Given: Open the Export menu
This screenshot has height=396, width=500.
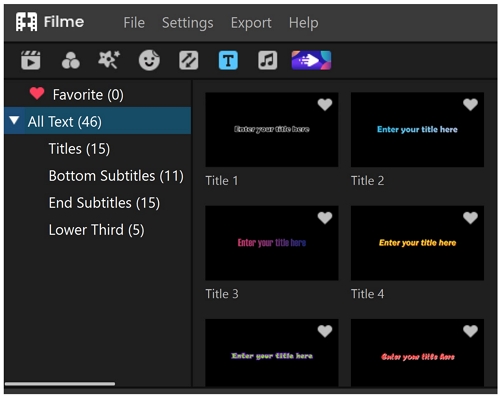Looking at the screenshot, I should pos(251,23).
